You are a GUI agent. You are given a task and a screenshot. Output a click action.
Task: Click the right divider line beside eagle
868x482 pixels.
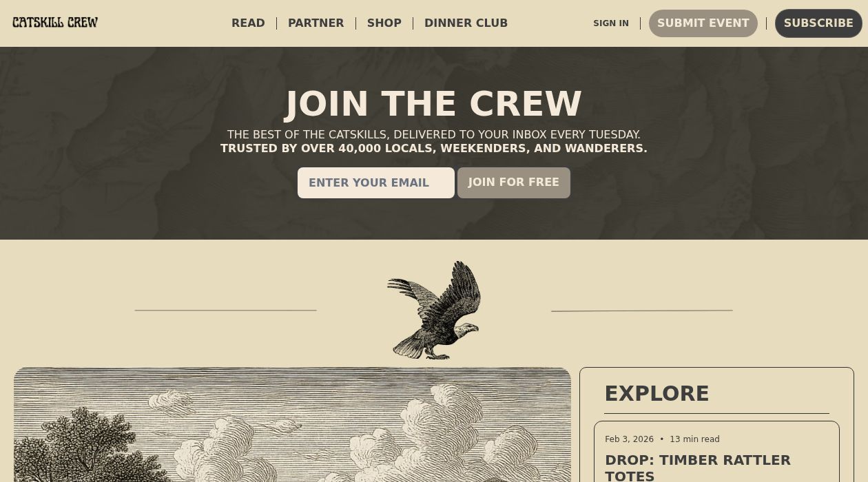pyautogui.click(x=641, y=311)
